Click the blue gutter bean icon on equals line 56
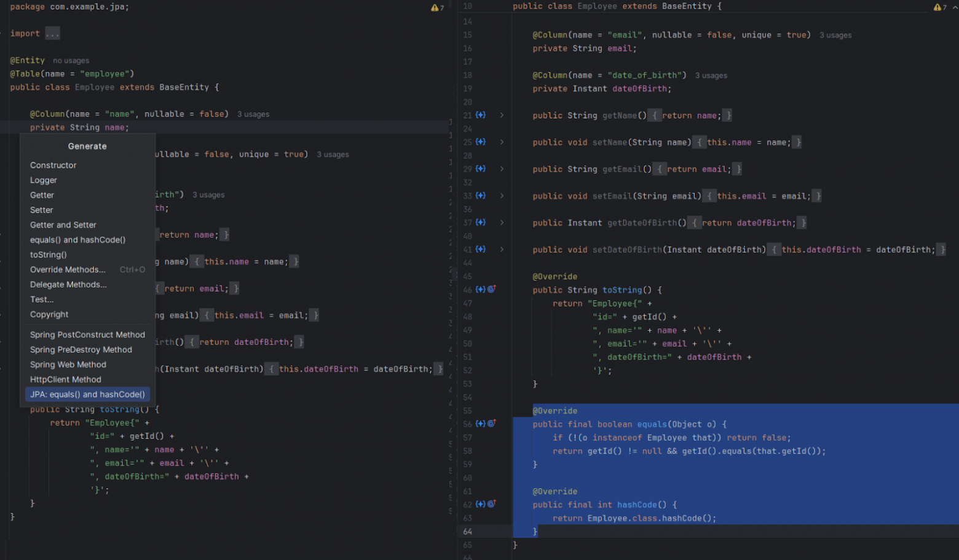Screen dimensions: 959x560 [481, 424]
